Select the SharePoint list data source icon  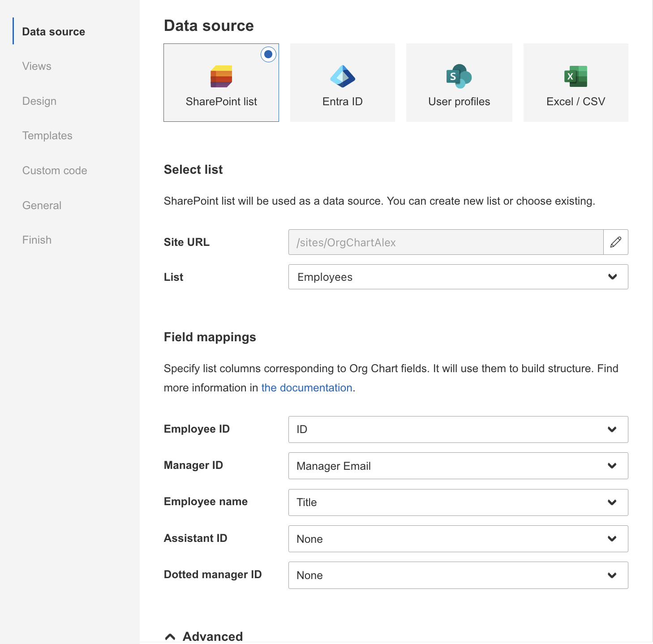[x=221, y=82]
